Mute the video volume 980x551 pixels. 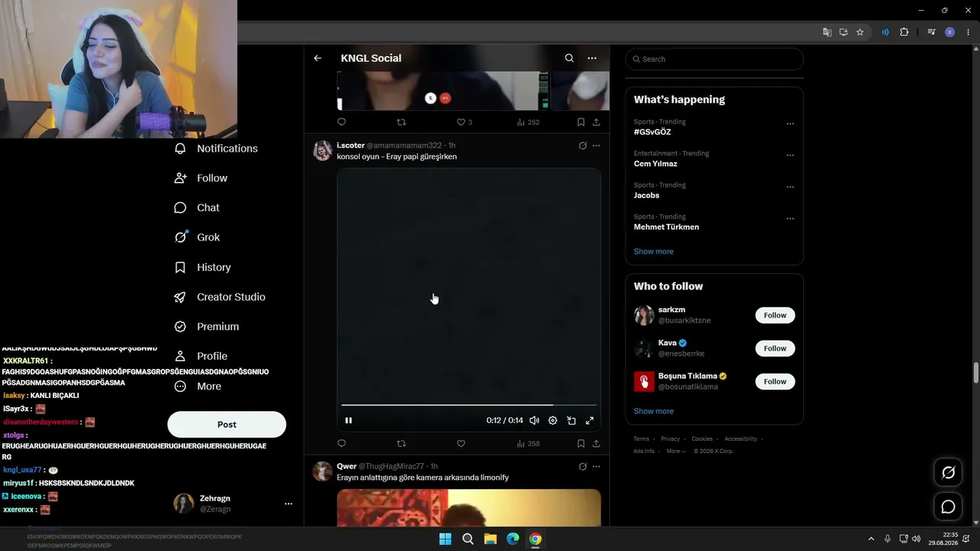[x=534, y=420]
